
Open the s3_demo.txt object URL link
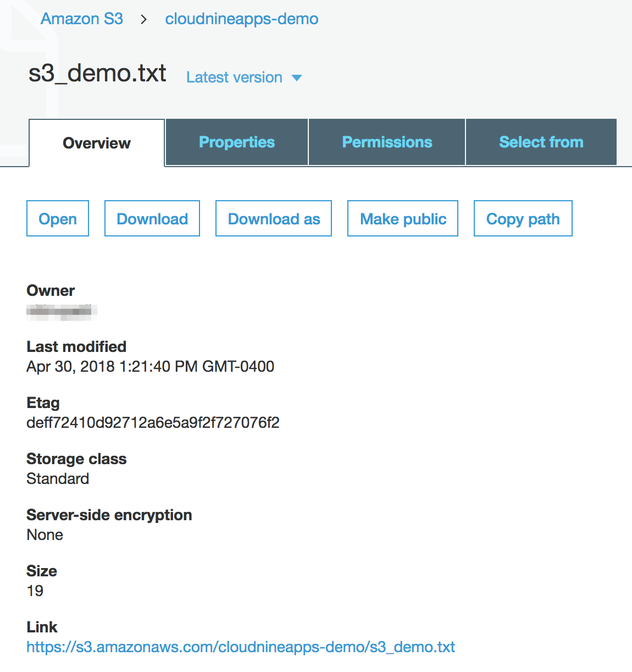pyautogui.click(x=241, y=647)
